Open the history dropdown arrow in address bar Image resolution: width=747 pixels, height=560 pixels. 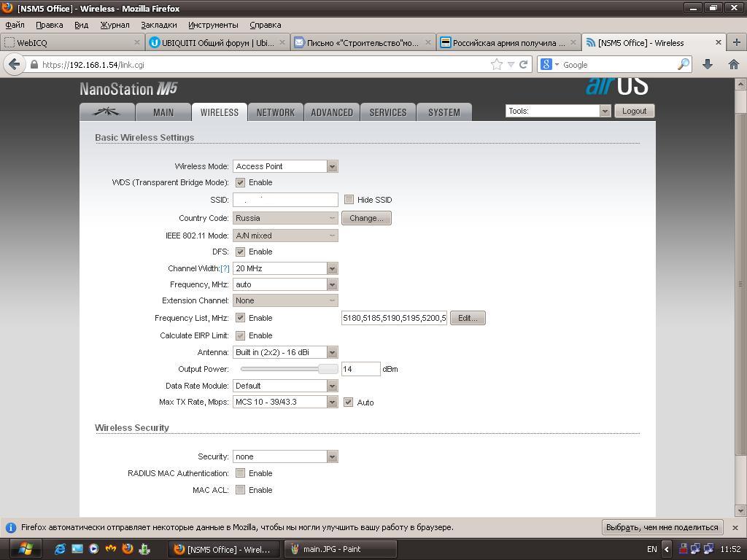coord(511,64)
